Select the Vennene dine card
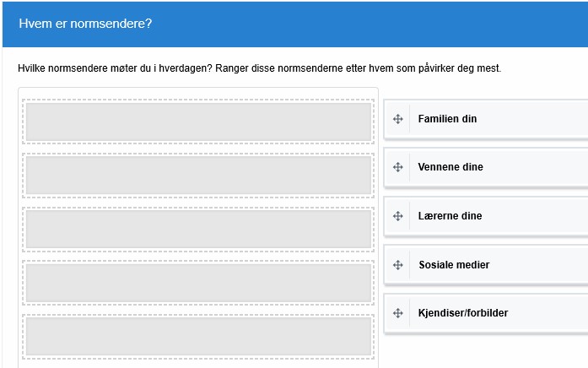The image size is (588, 368). pyautogui.click(x=486, y=167)
